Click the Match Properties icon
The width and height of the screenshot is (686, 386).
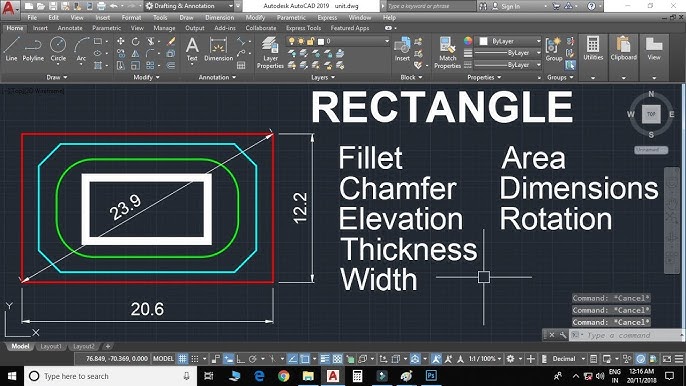point(447,53)
